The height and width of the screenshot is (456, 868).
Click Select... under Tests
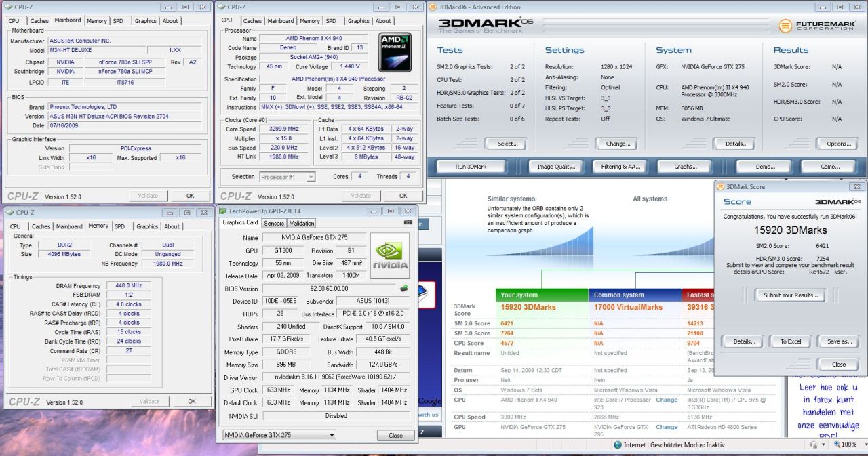(507, 144)
